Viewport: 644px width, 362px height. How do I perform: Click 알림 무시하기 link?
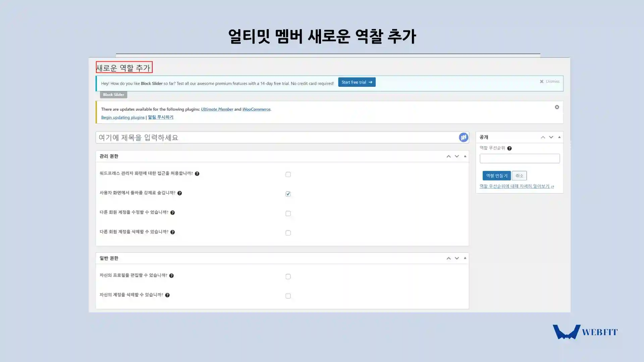[161, 117]
